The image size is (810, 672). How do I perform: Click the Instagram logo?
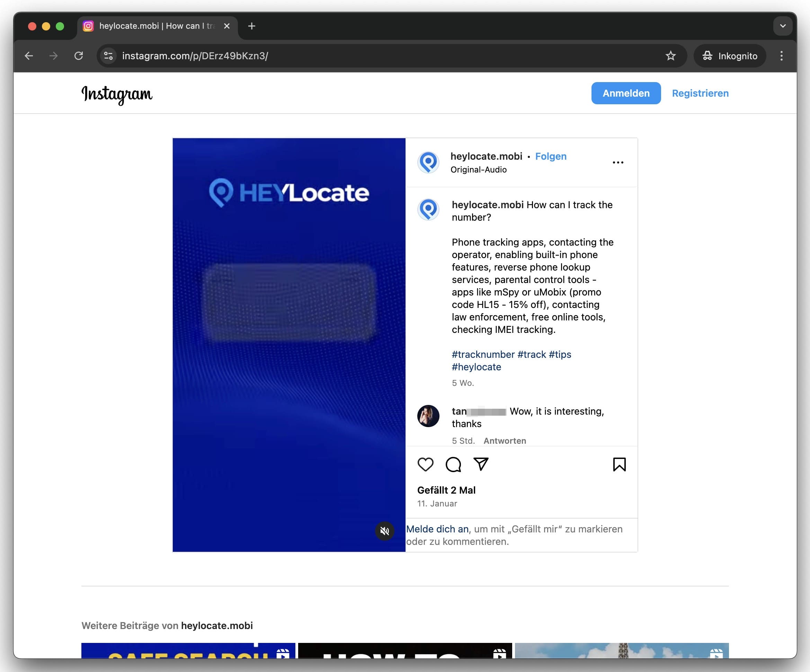(117, 95)
